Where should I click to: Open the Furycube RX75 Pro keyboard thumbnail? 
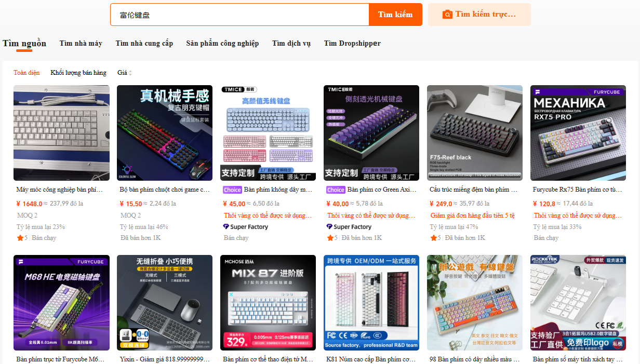point(578,133)
